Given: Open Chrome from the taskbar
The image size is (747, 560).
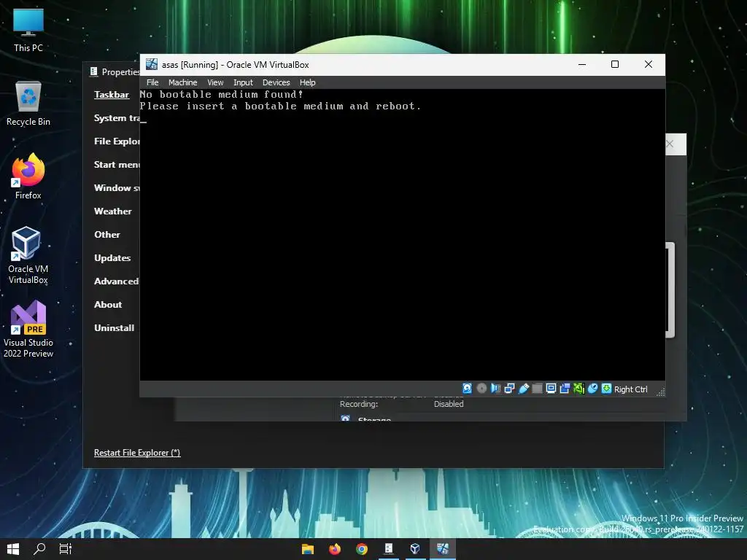Looking at the screenshot, I should coord(362,549).
